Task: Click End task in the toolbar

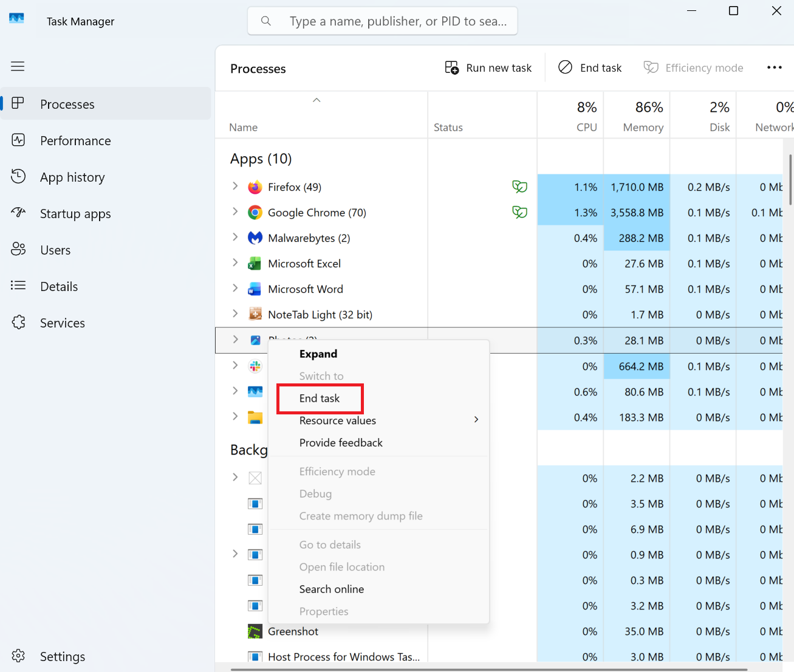Action: point(590,67)
